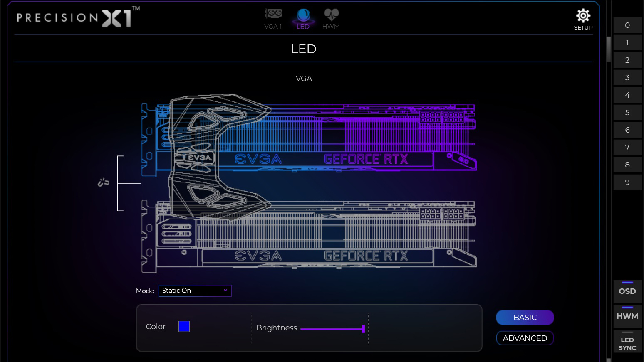Open the Mode dropdown showing Static On
The height and width of the screenshot is (362, 644).
195,291
